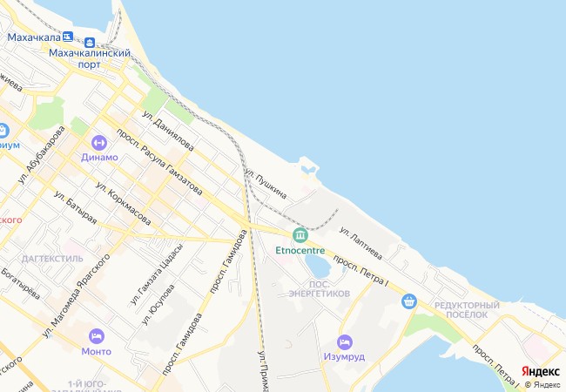Click the Махачкала train station icon
Viewport: 566px width, 392px height.
click(x=68, y=37)
